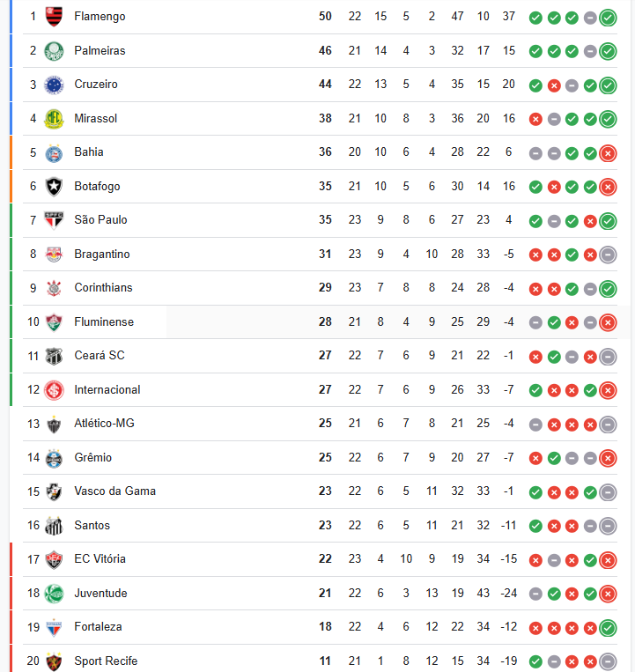Screen dimensions: 635x672
Task: Click Fortaleza's latest match win icon
Action: coord(608,628)
